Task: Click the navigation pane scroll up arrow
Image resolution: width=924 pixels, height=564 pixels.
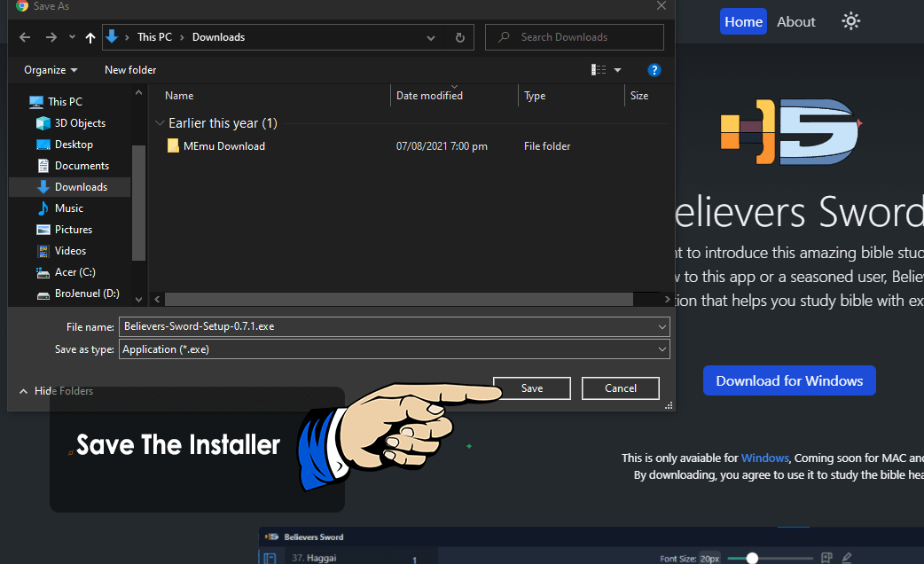Action: click(138, 93)
